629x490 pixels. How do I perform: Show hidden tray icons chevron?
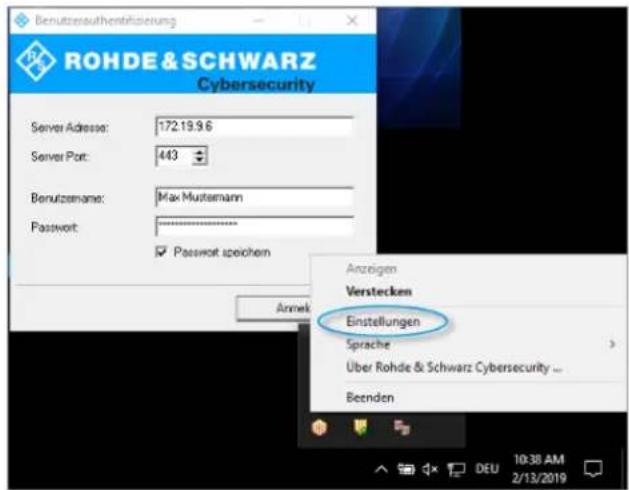coord(381,469)
